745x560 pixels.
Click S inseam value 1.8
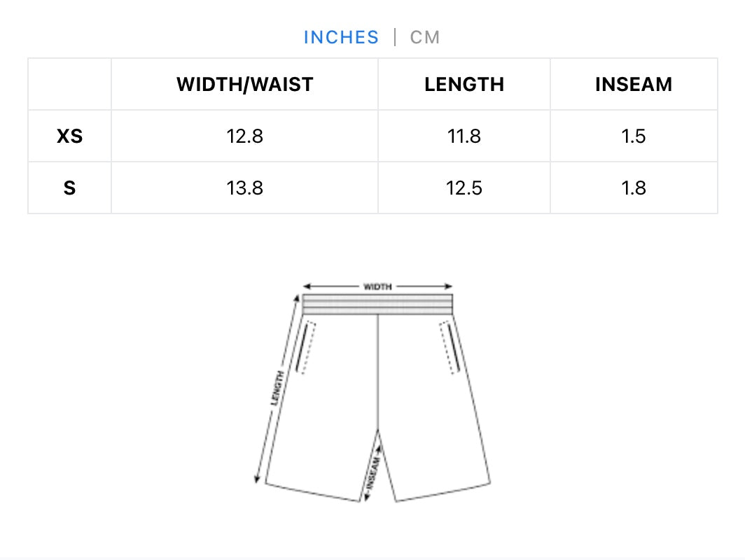[634, 188]
